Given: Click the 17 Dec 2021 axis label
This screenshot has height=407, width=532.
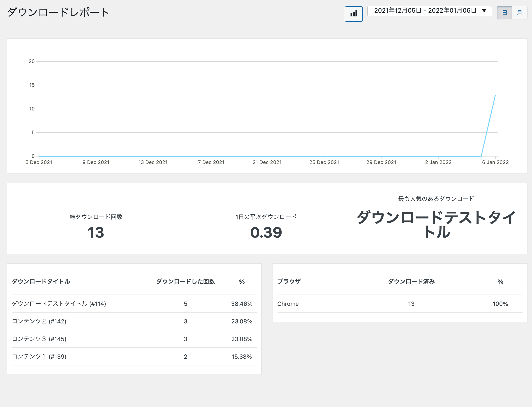Looking at the screenshot, I should [210, 162].
